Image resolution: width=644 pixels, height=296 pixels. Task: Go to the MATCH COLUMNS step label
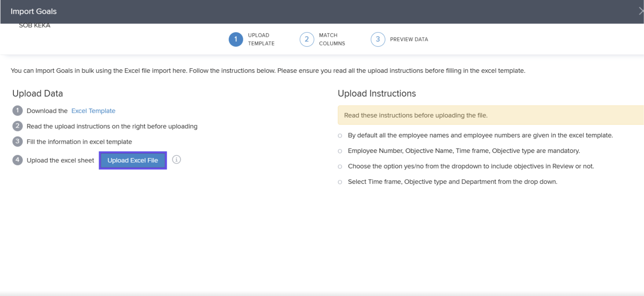pos(332,39)
